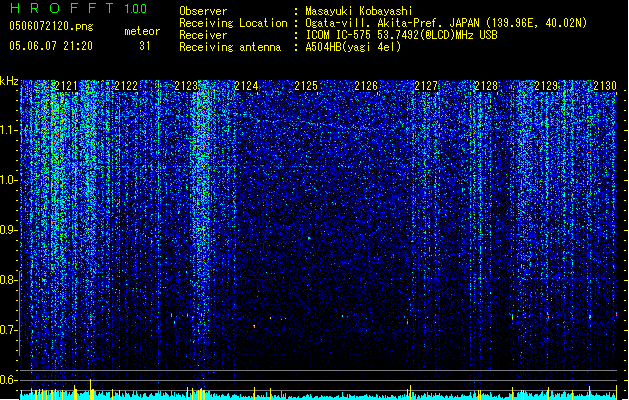The width and height of the screenshot is (629, 400).
Task: Click the 2122 time marker
Action: coord(126,86)
